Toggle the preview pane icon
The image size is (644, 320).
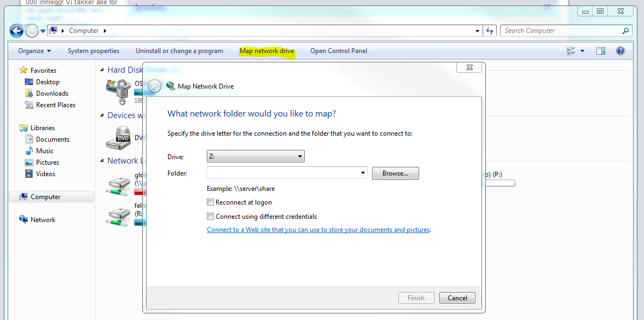point(601,51)
